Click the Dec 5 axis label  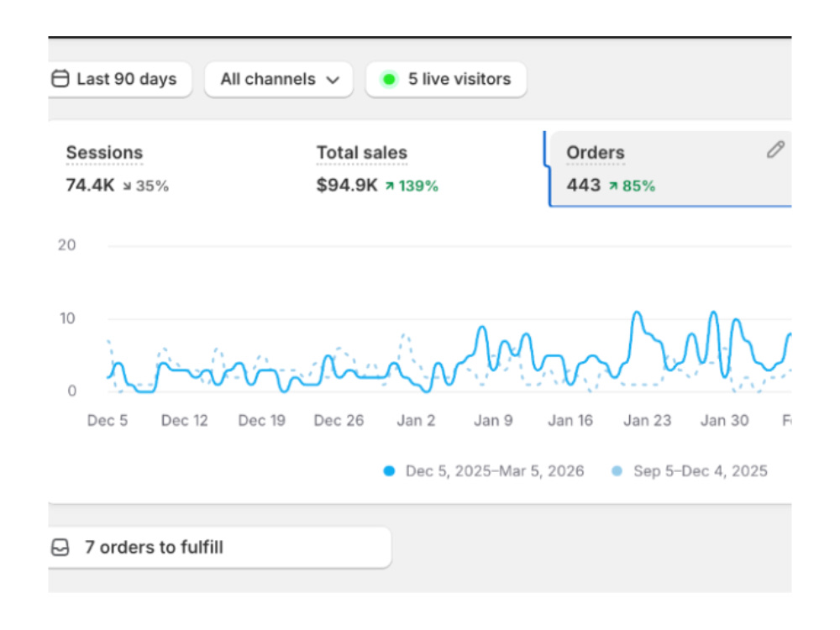108,421
